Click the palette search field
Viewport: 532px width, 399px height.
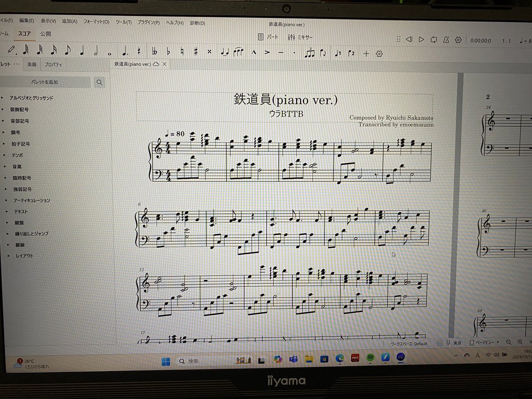[99, 82]
